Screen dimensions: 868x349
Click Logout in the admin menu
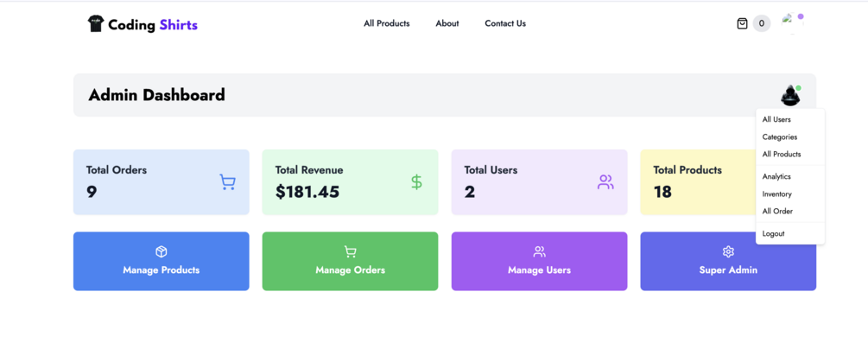click(x=774, y=233)
